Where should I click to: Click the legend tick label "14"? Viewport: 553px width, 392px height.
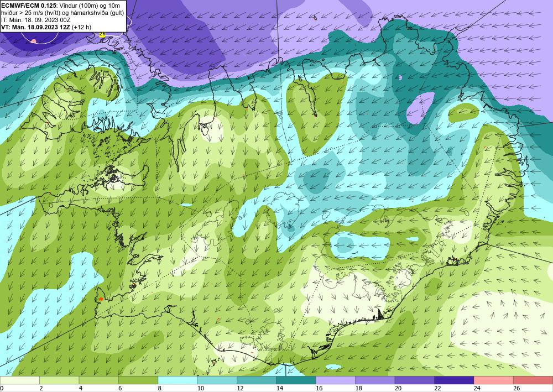tap(280, 389)
